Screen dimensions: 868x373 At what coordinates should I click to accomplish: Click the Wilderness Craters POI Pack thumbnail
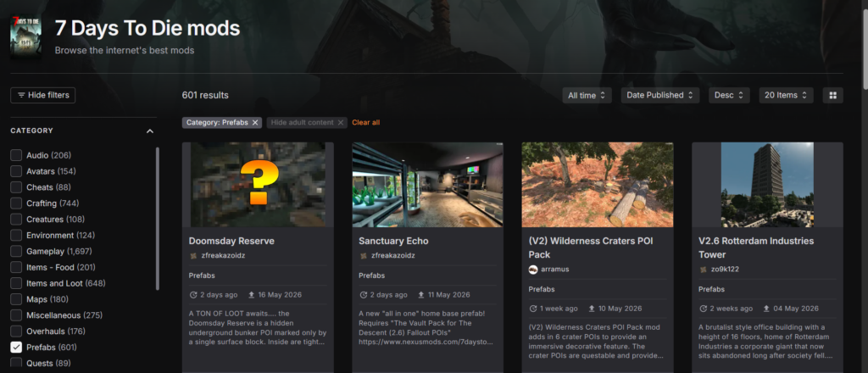pyautogui.click(x=598, y=185)
